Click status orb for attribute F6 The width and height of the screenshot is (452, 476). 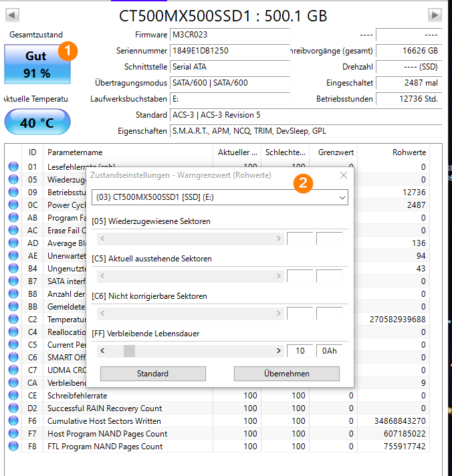pyautogui.click(x=13, y=421)
